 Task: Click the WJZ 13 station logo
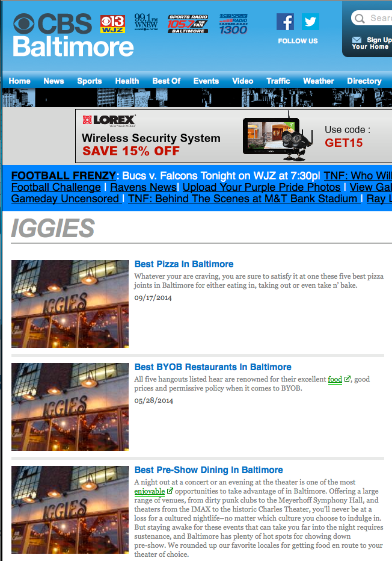click(x=112, y=24)
